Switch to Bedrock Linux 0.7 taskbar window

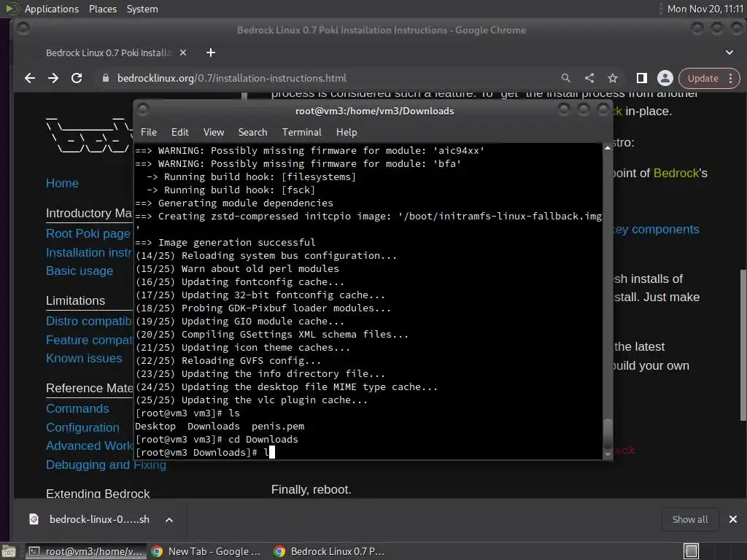(x=330, y=551)
